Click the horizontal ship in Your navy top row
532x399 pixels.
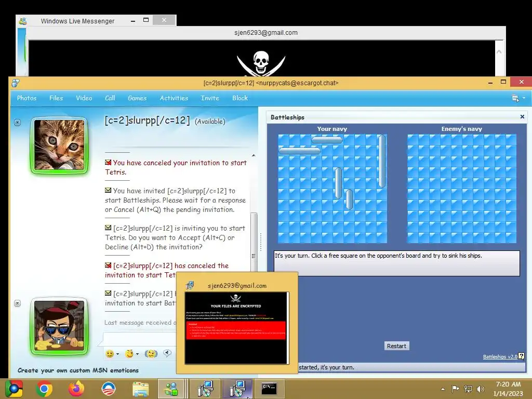tap(327, 139)
